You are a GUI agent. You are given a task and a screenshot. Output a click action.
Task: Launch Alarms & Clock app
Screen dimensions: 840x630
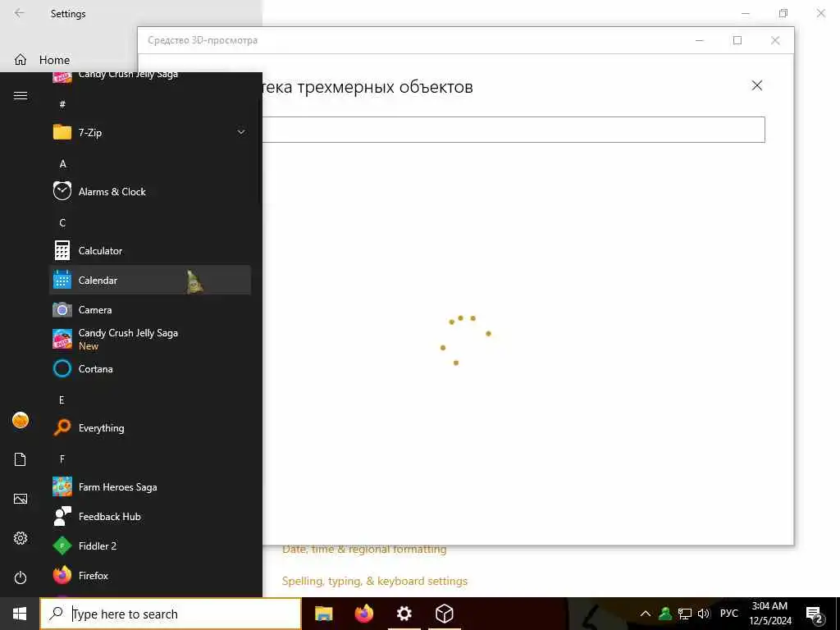pos(150,191)
